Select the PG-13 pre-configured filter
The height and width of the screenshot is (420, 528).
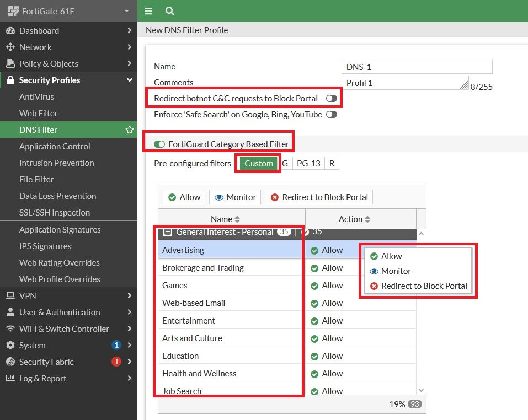pos(308,164)
